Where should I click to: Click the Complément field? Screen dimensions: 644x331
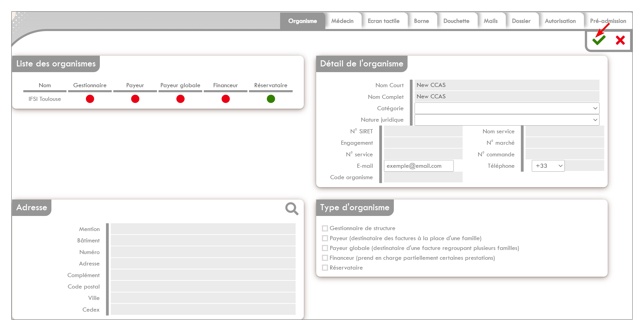[x=203, y=275]
